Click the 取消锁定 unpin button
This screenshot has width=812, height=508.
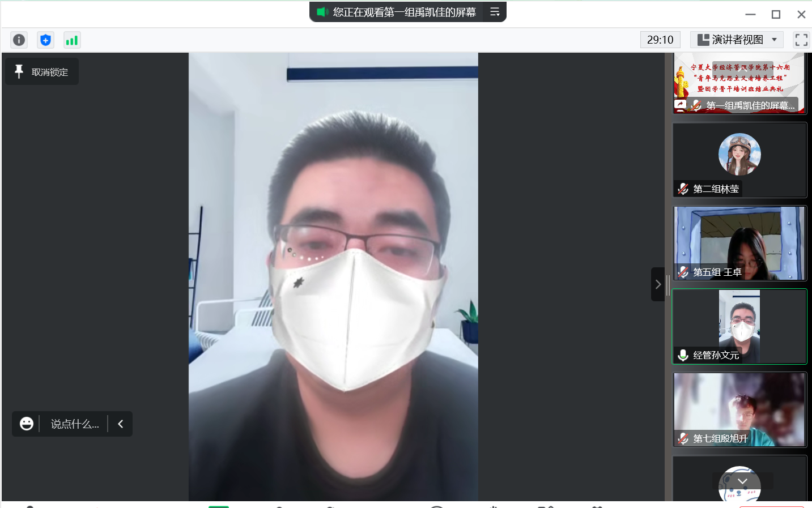[x=49, y=72]
